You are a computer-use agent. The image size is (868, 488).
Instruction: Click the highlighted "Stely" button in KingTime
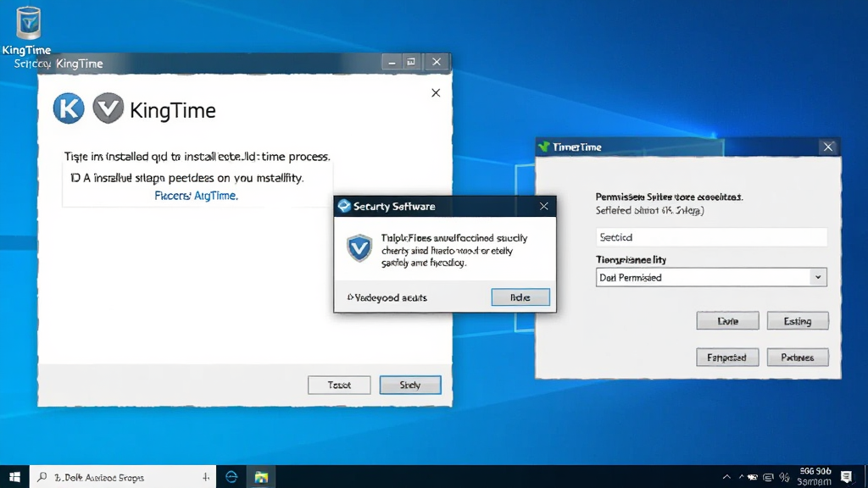pos(410,385)
